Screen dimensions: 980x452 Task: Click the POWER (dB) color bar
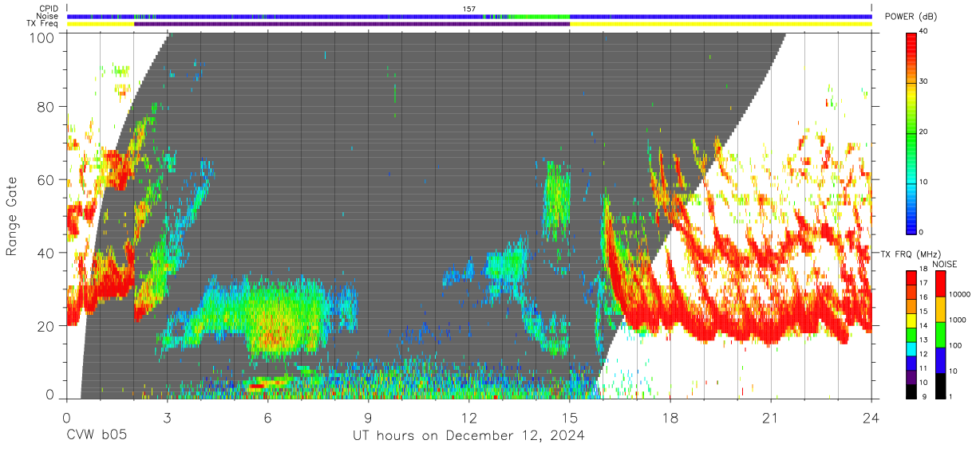click(x=911, y=132)
